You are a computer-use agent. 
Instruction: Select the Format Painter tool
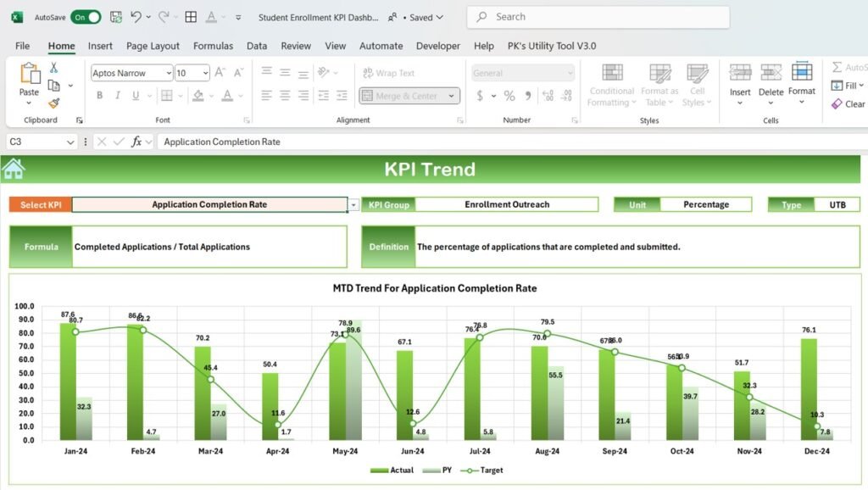point(53,103)
